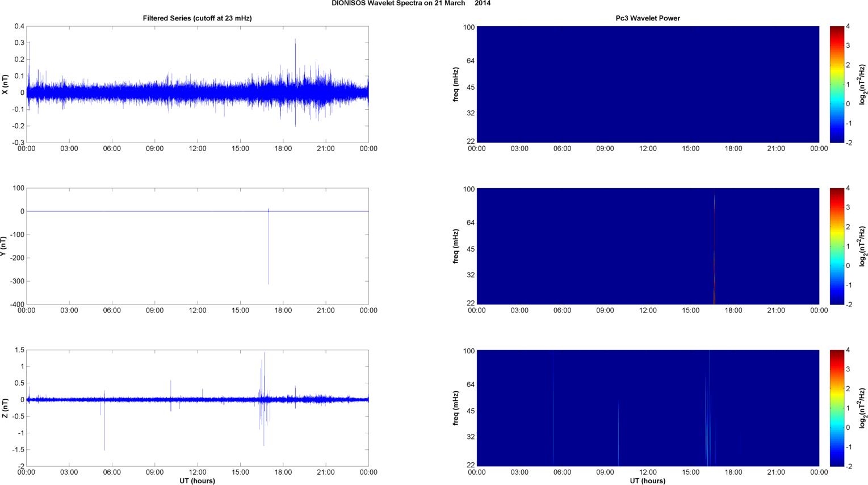Image resolution: width=868 pixels, height=485 pixels.
Task: Click the log2(nT²/Hz) label of the top colorbar
Action: [863, 85]
